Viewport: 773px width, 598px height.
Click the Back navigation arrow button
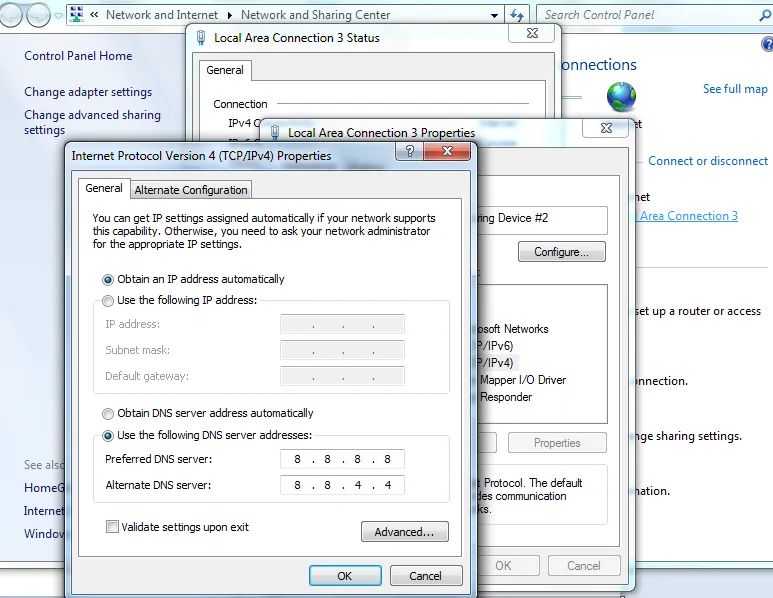[x=12, y=15]
